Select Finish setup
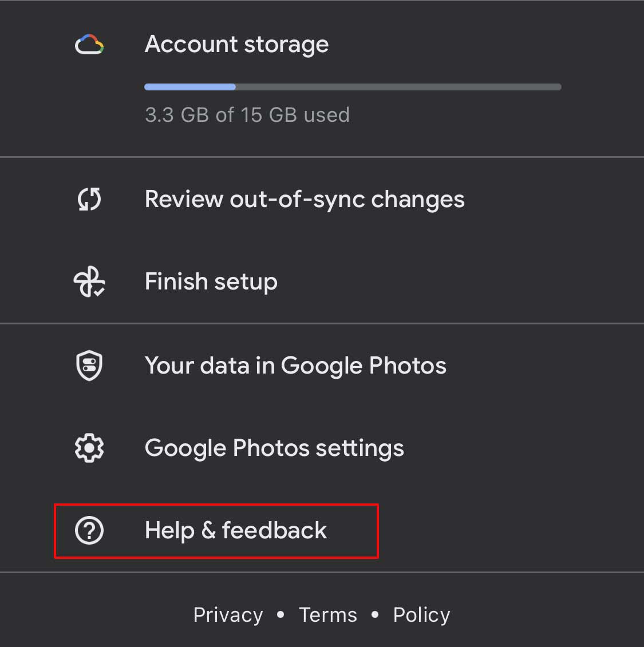 click(x=322, y=282)
